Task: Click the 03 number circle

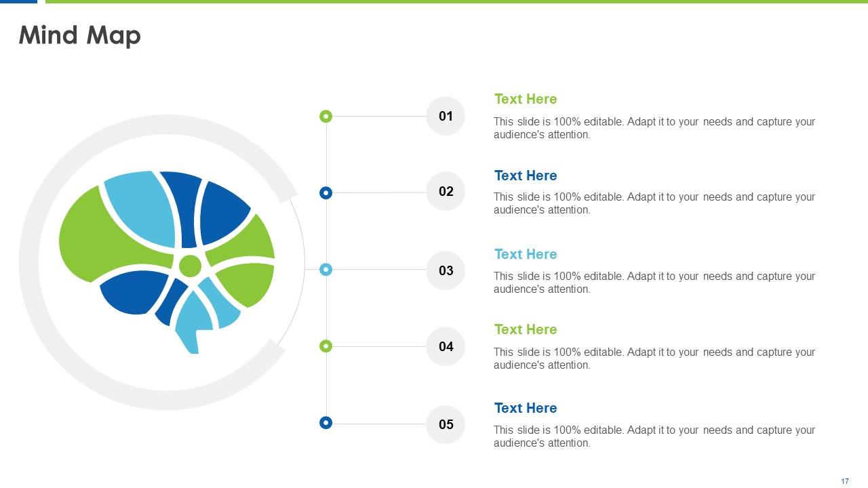Action: click(446, 270)
